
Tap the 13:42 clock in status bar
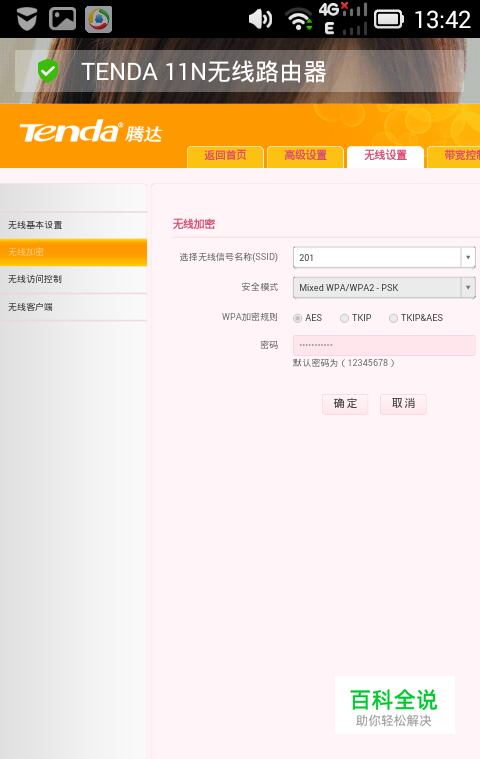click(x=442, y=20)
